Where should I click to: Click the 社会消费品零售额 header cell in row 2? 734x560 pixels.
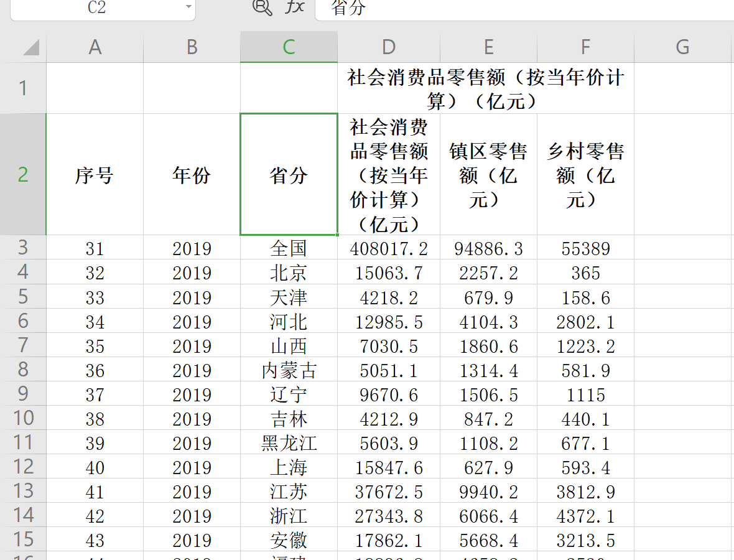389,175
